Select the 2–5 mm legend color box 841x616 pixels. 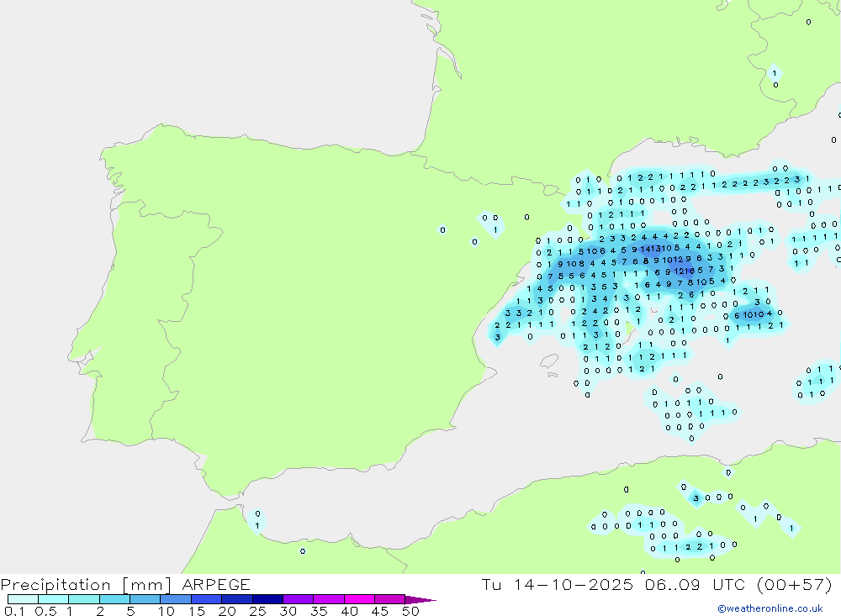point(114,599)
